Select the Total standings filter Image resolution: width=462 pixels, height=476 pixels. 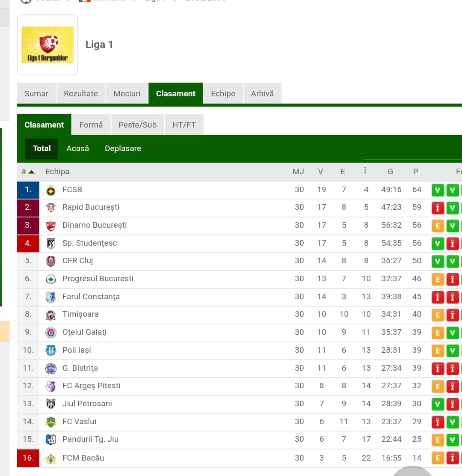coord(41,149)
